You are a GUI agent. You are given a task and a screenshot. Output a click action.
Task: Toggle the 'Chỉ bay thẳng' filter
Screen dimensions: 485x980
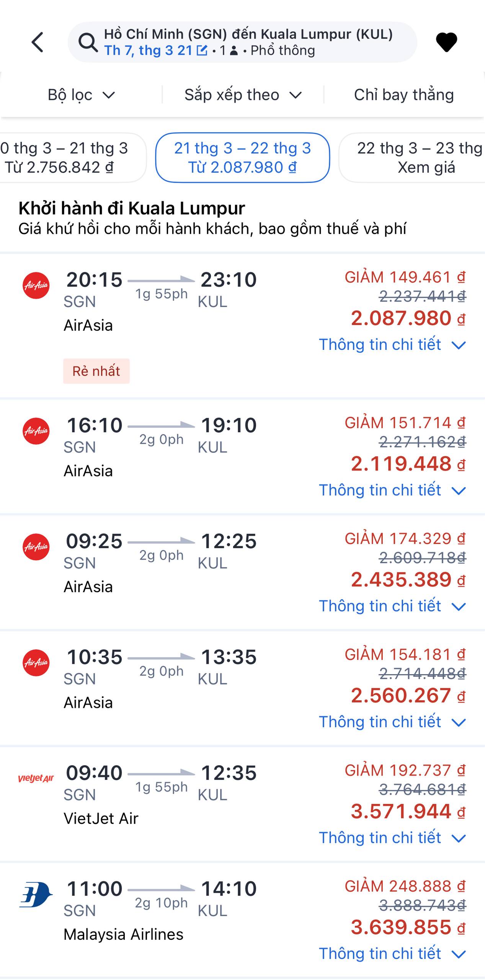[404, 95]
